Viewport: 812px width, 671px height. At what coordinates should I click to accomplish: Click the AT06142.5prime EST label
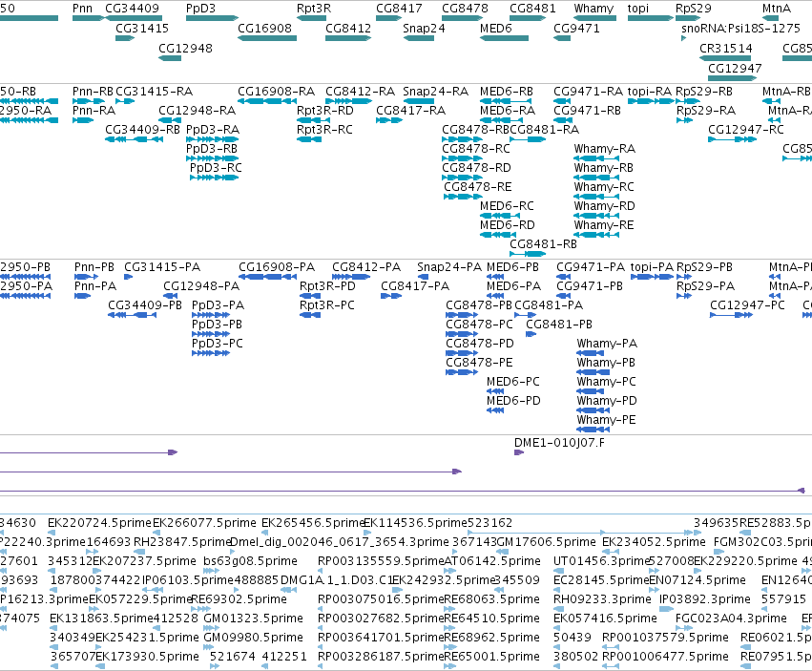(x=492, y=561)
